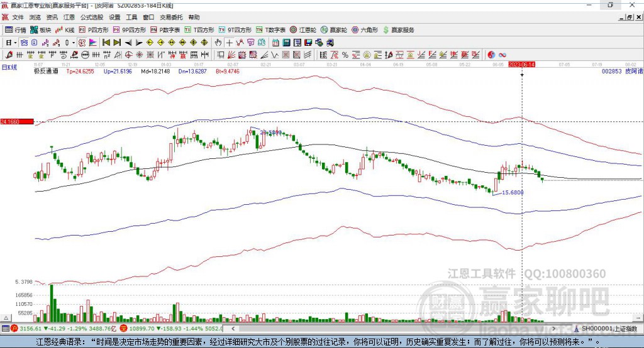
Task: Click the highlighted 2023-06-14 date marker
Action: (521, 65)
